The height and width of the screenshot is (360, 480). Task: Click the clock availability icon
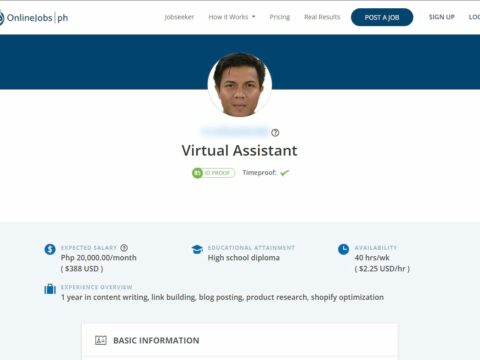tap(343, 249)
